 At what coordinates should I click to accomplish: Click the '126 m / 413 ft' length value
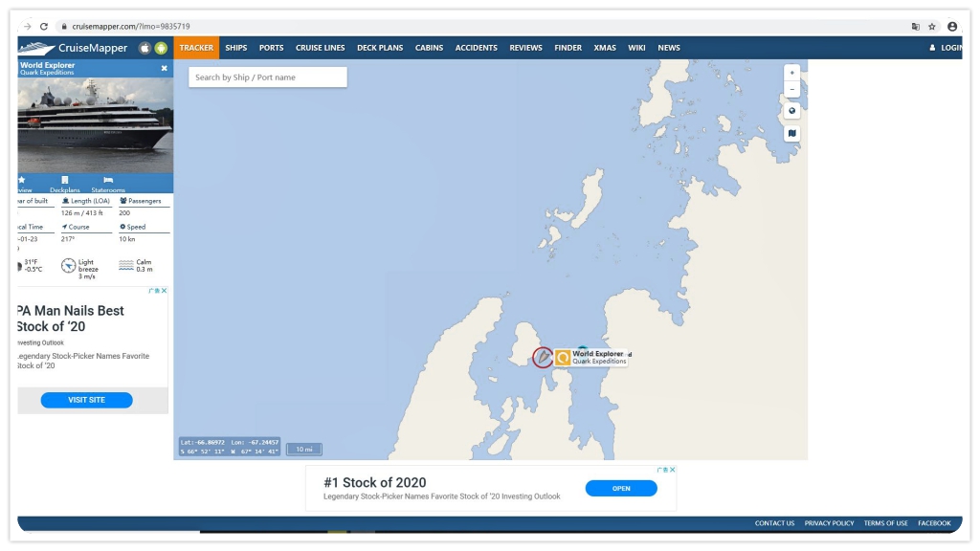82,213
